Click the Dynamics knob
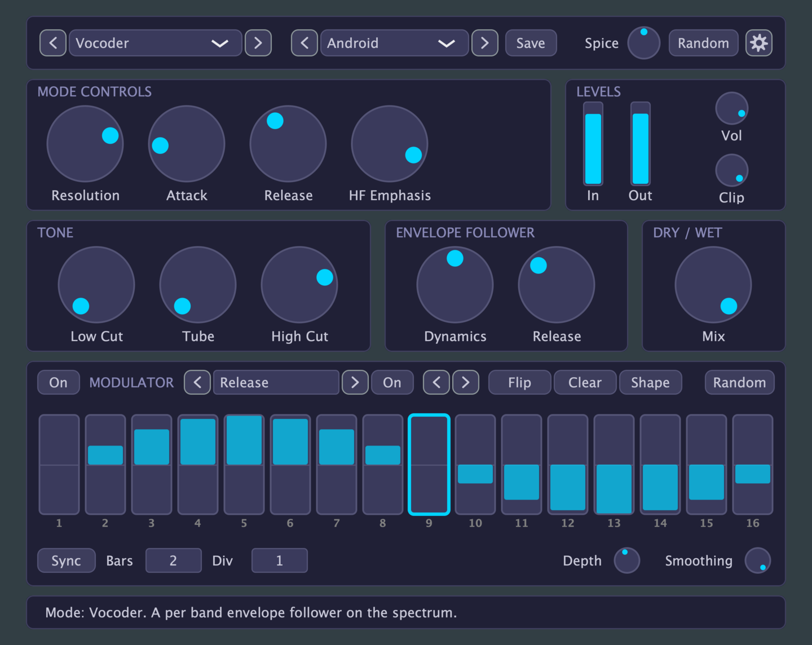Image resolution: width=812 pixels, height=645 pixels. coord(455,285)
